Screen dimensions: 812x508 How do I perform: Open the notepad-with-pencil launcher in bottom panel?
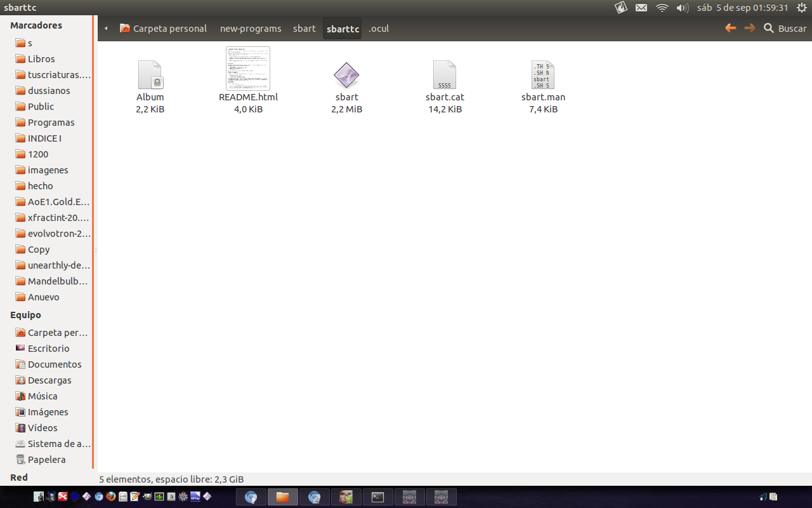coord(134,497)
